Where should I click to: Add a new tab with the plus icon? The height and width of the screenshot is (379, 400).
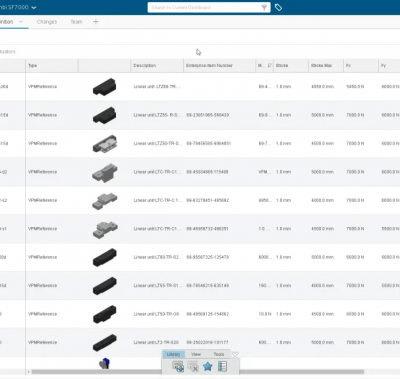[x=96, y=22]
